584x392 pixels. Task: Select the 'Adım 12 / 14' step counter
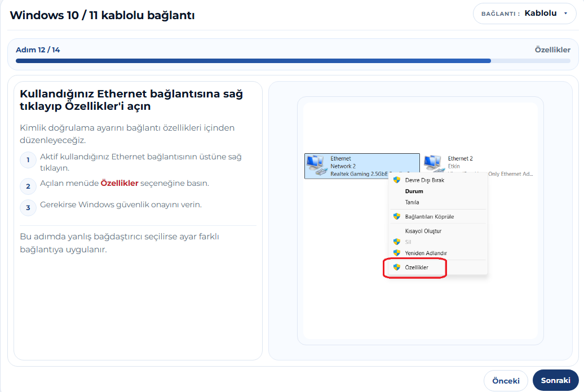pos(38,50)
